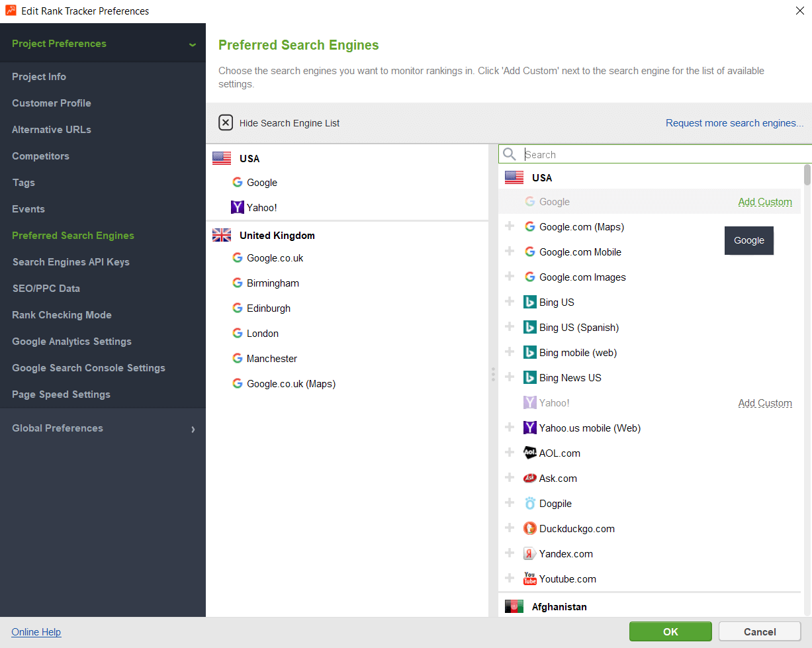Click the plus to add Google.com Images
Screen dimensions: 812x648
tap(510, 277)
